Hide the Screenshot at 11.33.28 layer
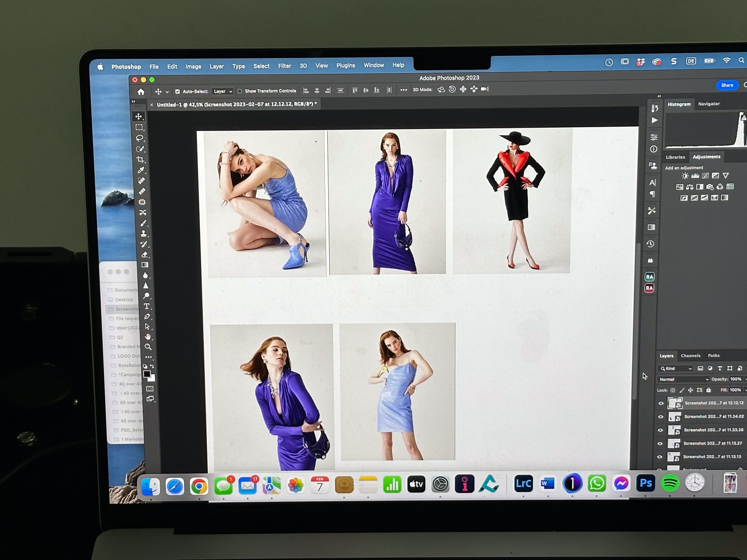The height and width of the screenshot is (560, 747). pos(660,430)
